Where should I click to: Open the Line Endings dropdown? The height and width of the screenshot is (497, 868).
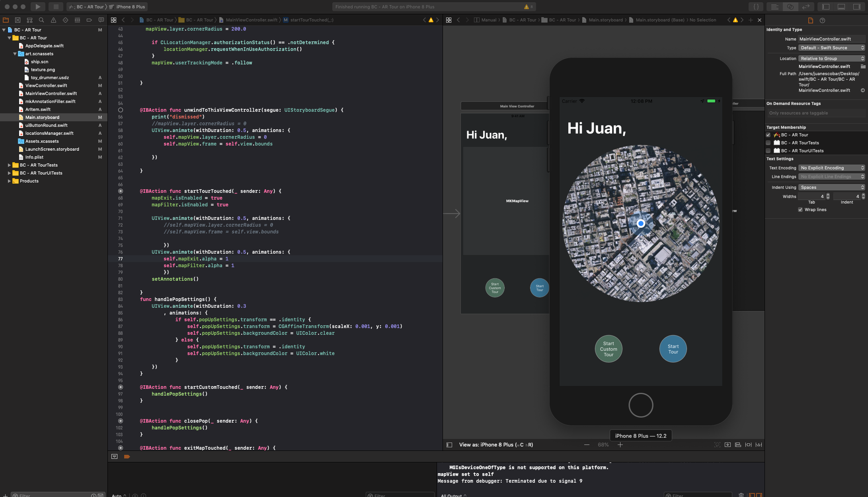[832, 177]
